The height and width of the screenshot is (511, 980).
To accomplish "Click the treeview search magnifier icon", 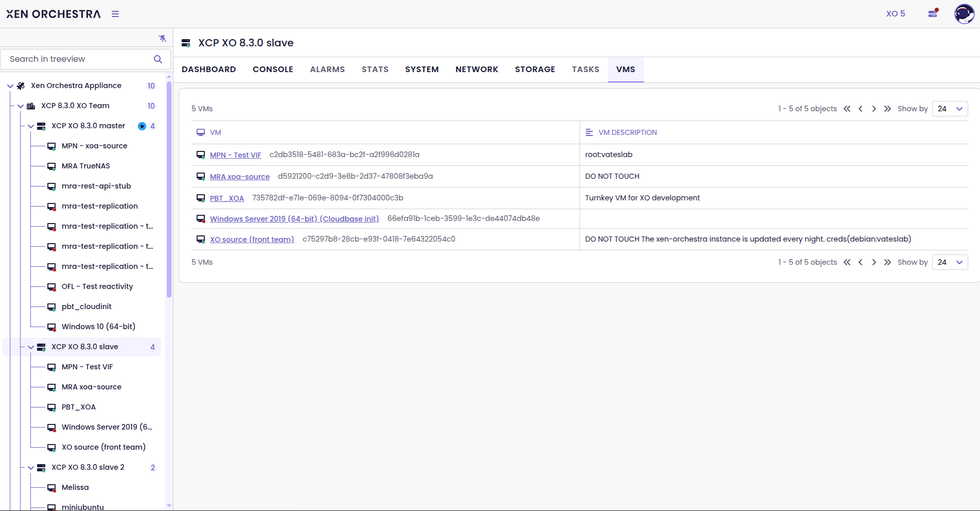I will point(158,59).
